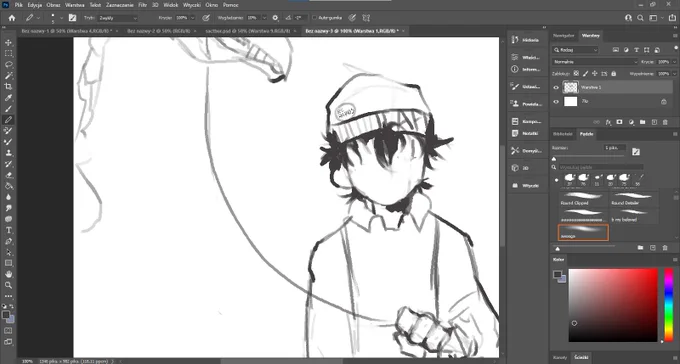
Task: Enable the Autogumka checkbox
Action: click(x=314, y=18)
